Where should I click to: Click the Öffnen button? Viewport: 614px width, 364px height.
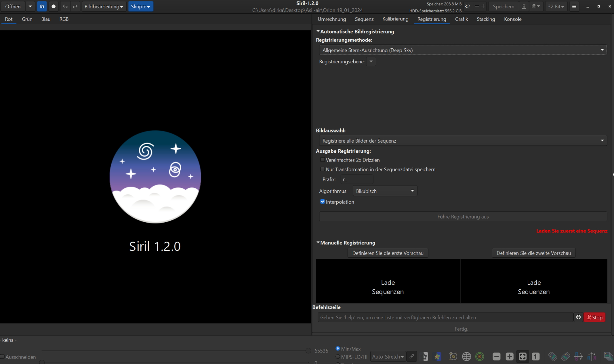click(x=13, y=6)
